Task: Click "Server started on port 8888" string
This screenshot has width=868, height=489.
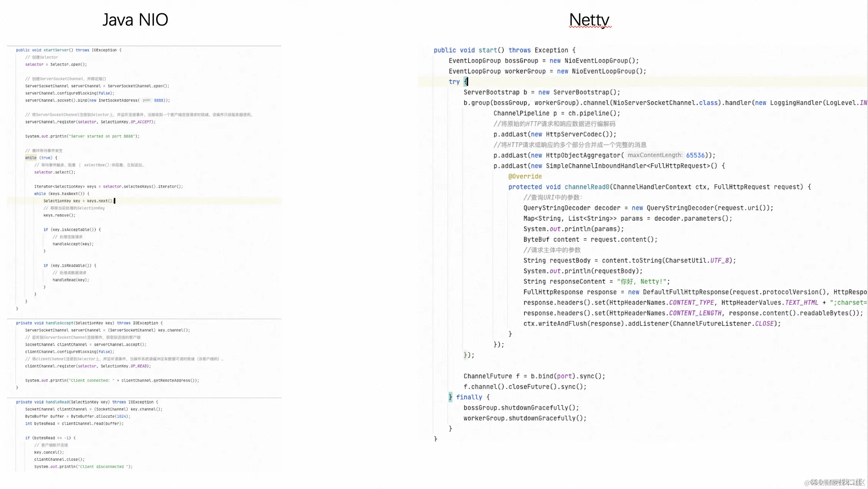Action: coord(102,136)
